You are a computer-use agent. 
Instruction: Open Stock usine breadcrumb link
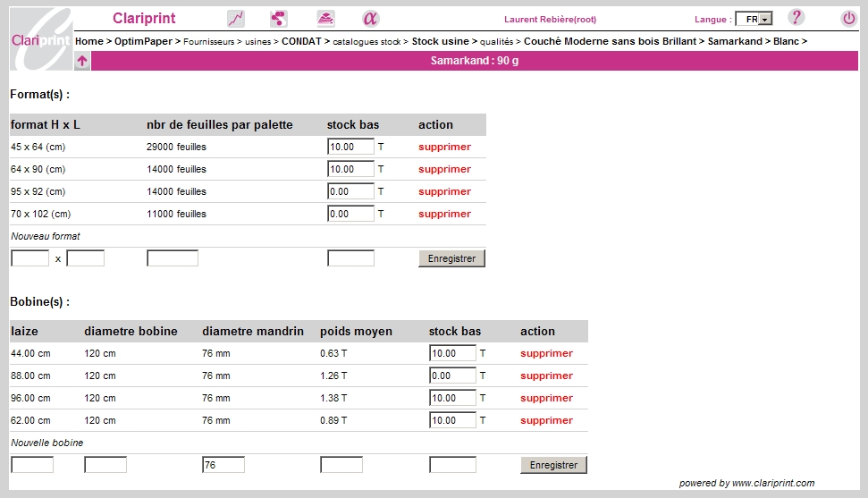(x=440, y=41)
